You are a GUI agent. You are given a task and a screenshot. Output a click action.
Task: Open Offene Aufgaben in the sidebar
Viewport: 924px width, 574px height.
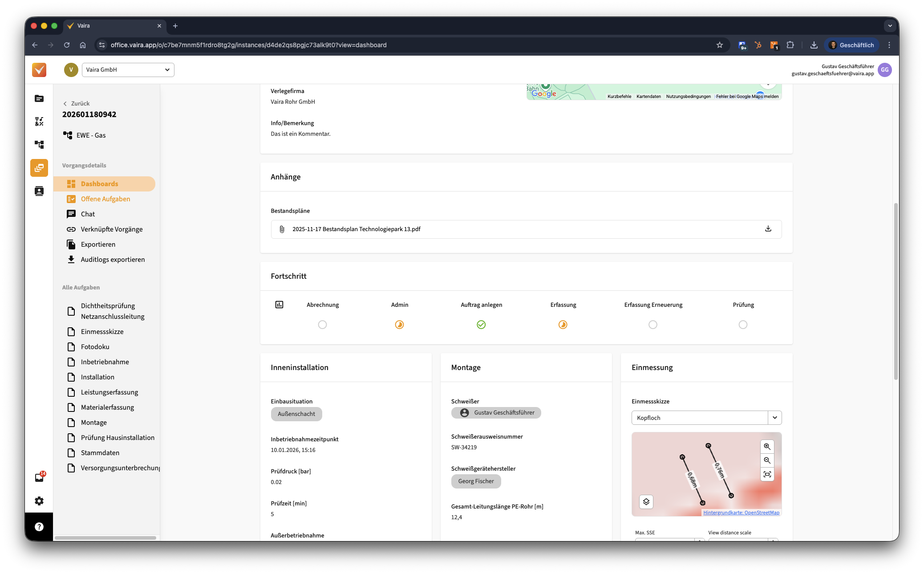(x=105, y=199)
